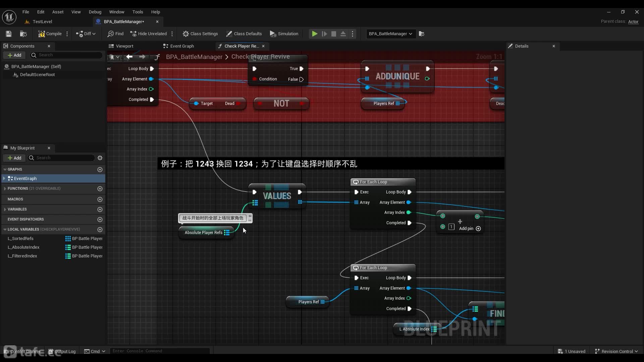Expand the VARIABLES section

5,209
